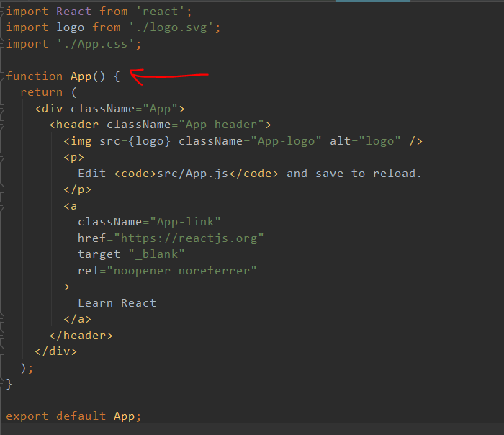
Task: Click the 'Learn React' link text line
Action: [117, 303]
